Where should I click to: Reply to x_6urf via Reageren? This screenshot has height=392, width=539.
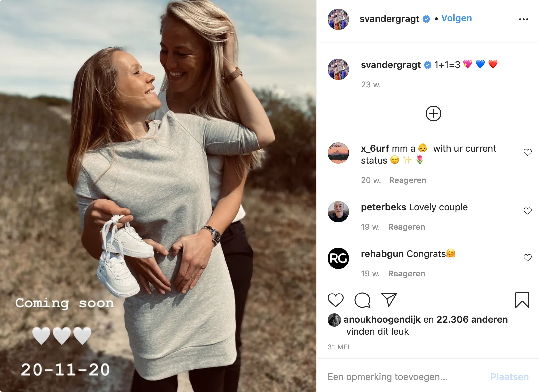coord(407,180)
